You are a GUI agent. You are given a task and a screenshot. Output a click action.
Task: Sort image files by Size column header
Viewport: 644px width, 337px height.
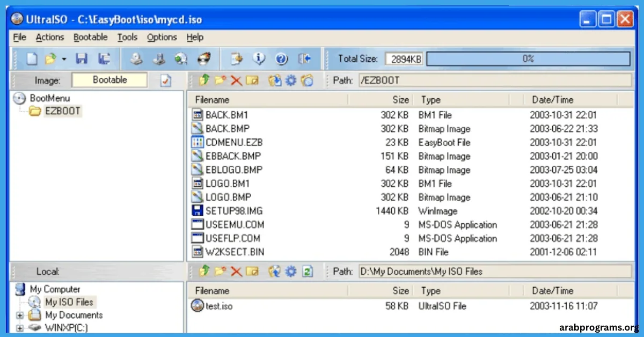[x=382, y=100]
